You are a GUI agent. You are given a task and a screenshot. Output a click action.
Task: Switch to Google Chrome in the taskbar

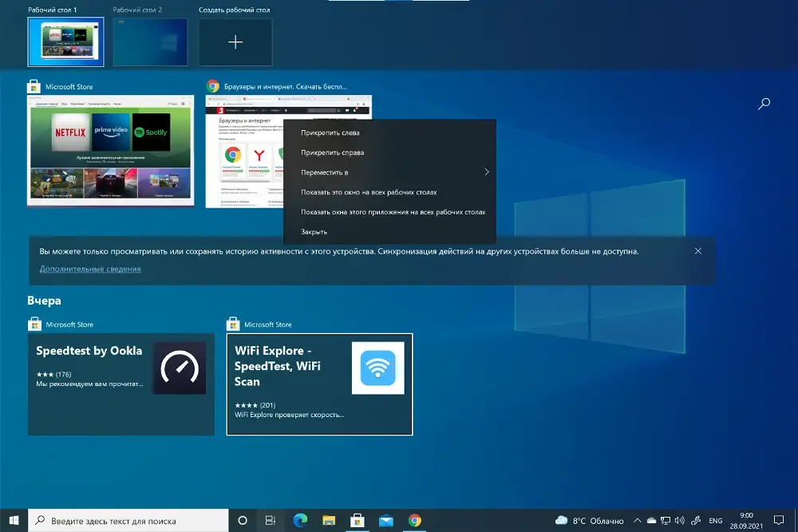click(415, 520)
